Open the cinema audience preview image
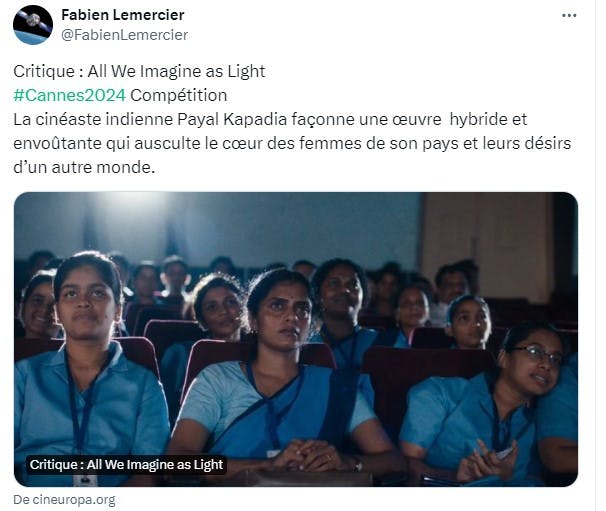The height and width of the screenshot is (511, 606). [296, 339]
